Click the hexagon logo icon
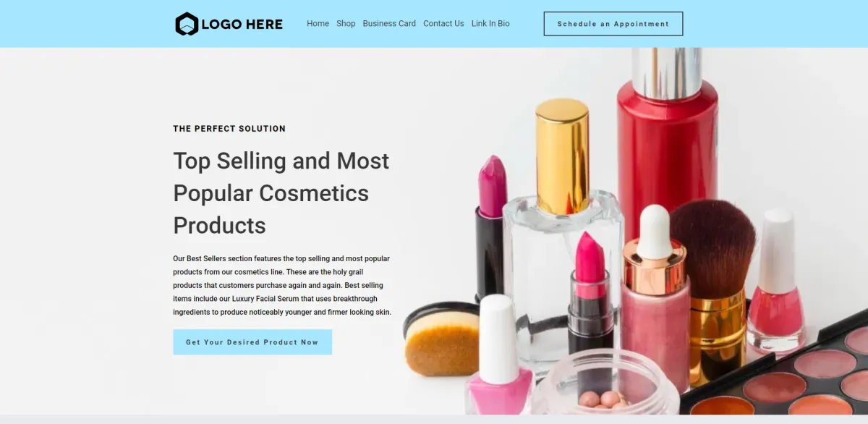The height and width of the screenshot is (424, 868). (x=187, y=24)
